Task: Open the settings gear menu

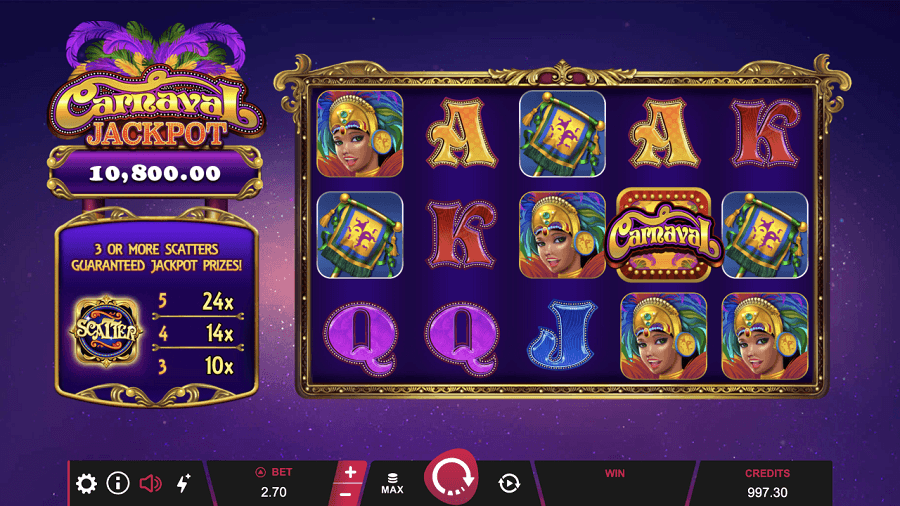Action: 86,484
